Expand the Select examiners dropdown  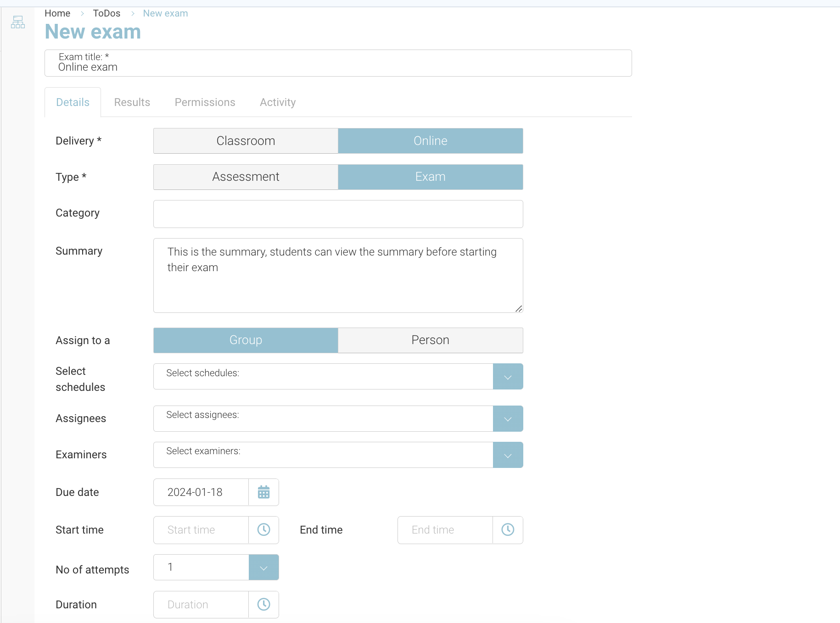pyautogui.click(x=508, y=455)
